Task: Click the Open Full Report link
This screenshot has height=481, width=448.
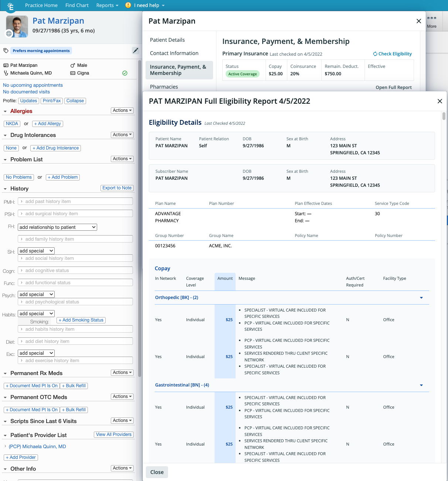Action: pyautogui.click(x=393, y=87)
